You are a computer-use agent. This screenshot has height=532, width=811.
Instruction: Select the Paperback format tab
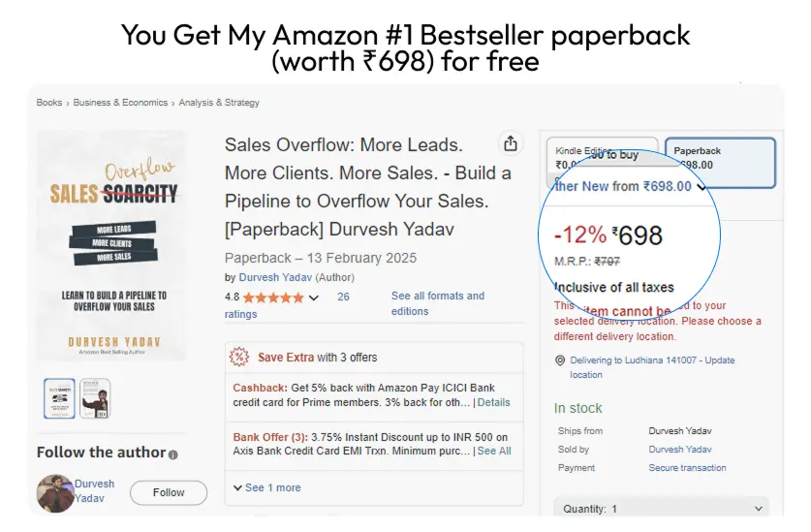pyautogui.click(x=720, y=162)
